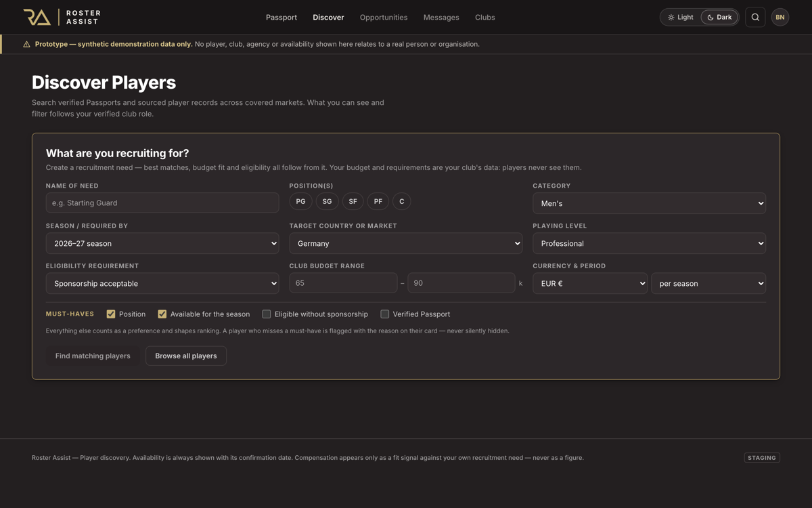
Task: Open the Eligibility Requirement dropdown
Action: pos(162,283)
